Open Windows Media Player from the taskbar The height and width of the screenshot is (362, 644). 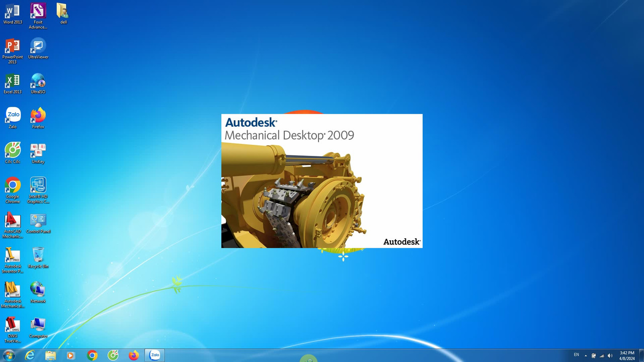(71, 355)
